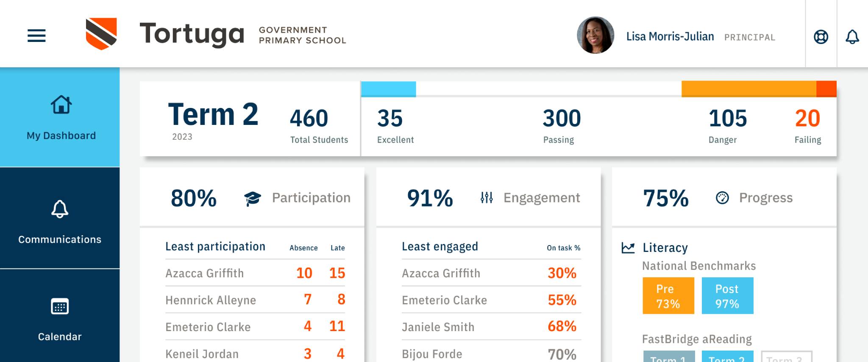Go to My Dashboard
This screenshot has width=868, height=362.
(60, 117)
